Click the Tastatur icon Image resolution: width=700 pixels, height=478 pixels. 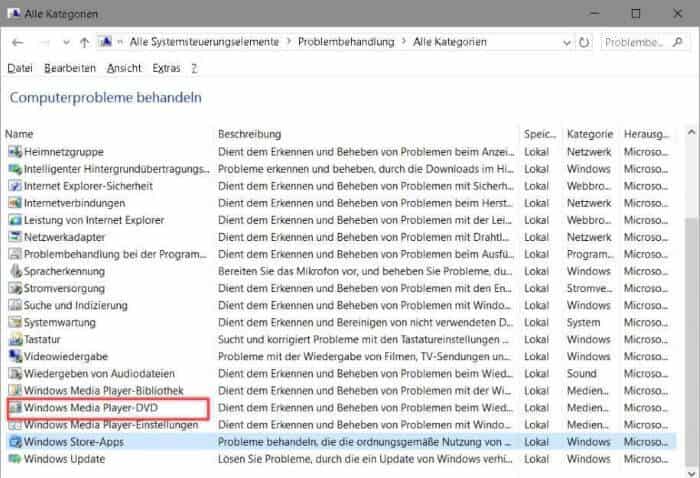[x=15, y=339]
